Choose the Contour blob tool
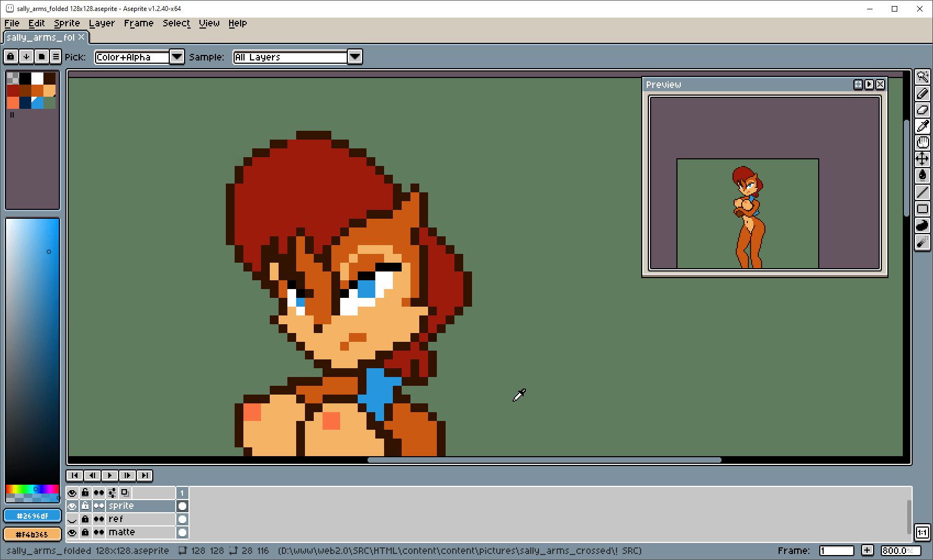The height and width of the screenshot is (560, 933). [922, 225]
